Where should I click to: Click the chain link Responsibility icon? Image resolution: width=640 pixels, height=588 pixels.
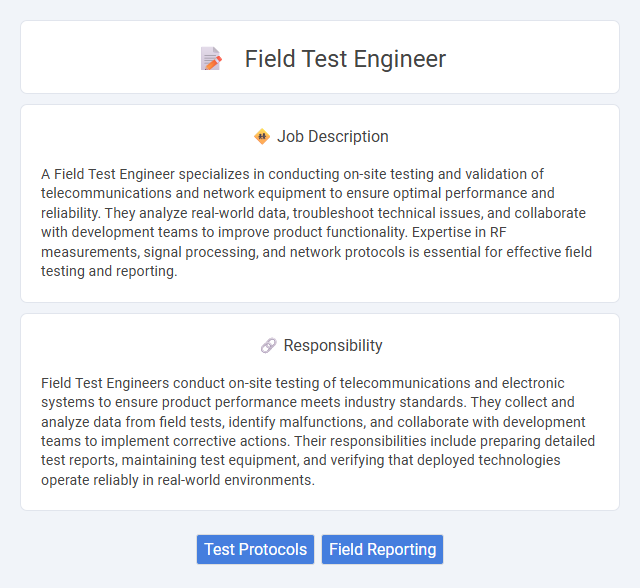click(269, 346)
